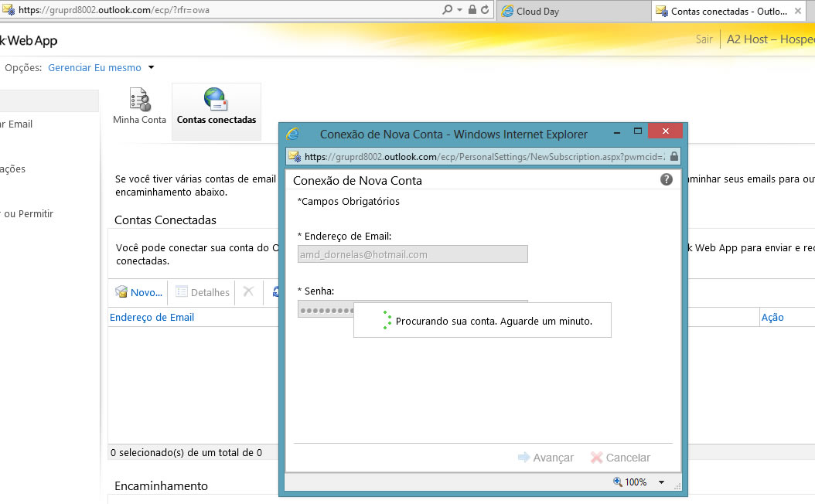The width and height of the screenshot is (815, 504).
Task: Open the Contas conectadas globe icon
Action: tap(216, 100)
